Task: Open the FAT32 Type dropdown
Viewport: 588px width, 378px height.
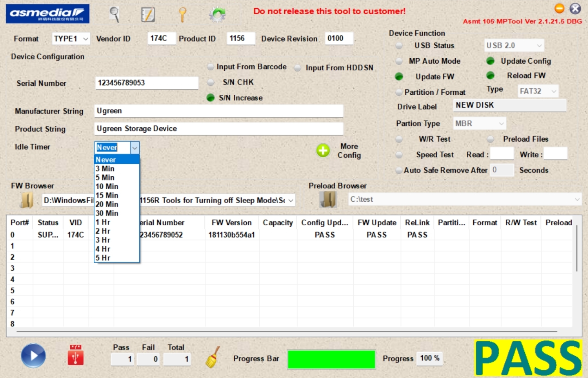Action: (x=554, y=91)
